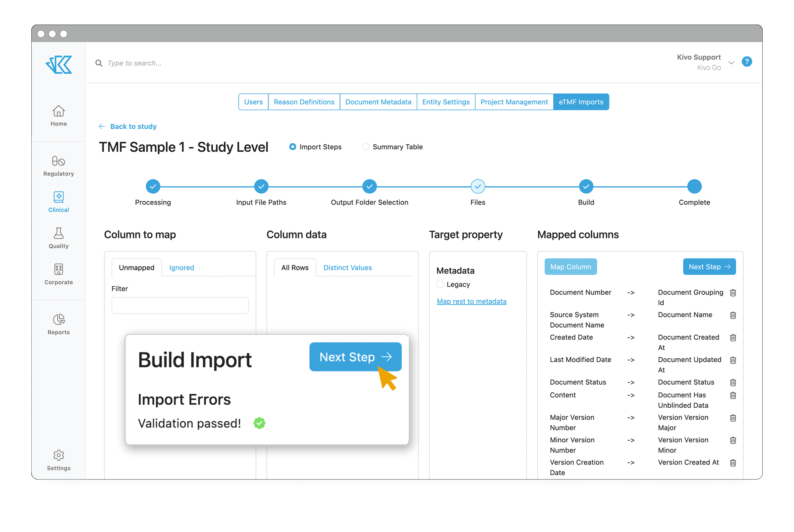Open Settings from the sidebar
The image size is (794, 532).
click(x=59, y=460)
